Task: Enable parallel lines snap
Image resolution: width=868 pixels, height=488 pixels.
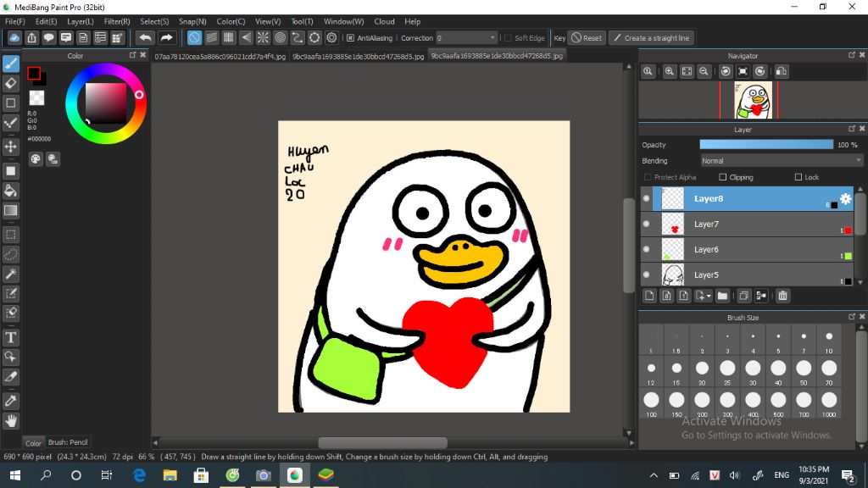Action: pyautogui.click(x=211, y=37)
